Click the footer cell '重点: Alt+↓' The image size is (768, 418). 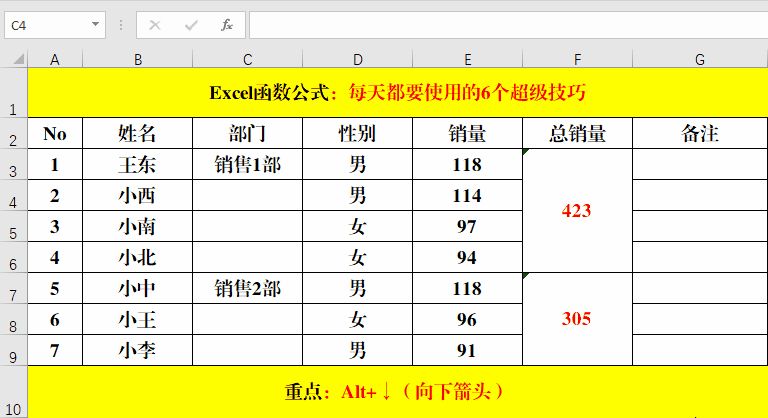click(398, 392)
